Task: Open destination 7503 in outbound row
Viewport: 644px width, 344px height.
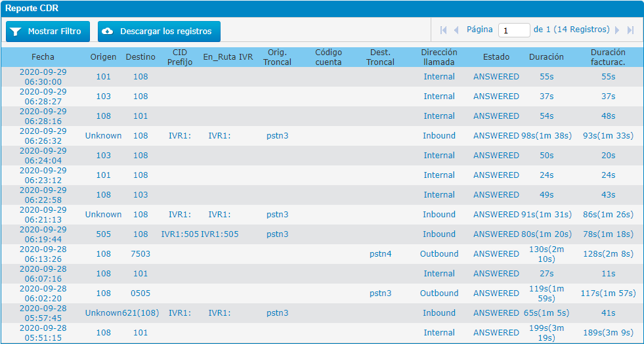Action: [x=140, y=254]
